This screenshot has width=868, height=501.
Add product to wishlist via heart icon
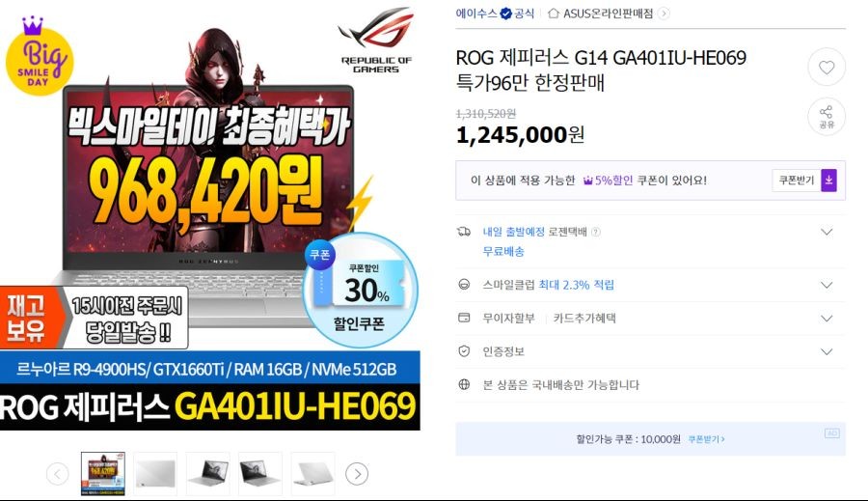coord(827,67)
